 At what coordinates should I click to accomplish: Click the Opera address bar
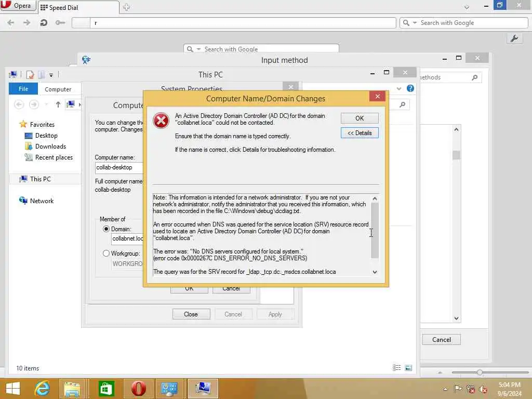[x=243, y=23]
